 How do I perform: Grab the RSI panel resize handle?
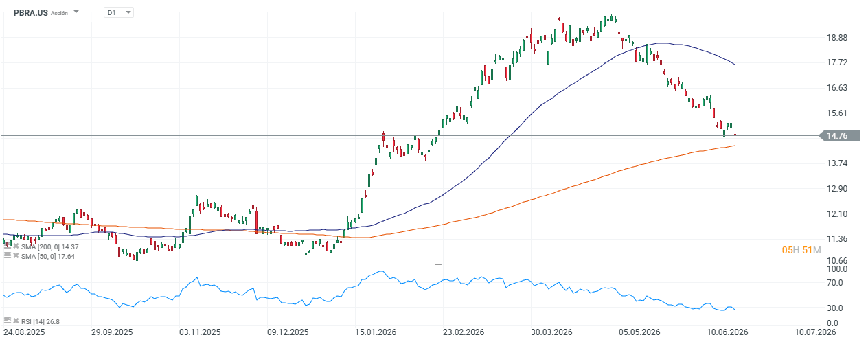tap(438, 264)
